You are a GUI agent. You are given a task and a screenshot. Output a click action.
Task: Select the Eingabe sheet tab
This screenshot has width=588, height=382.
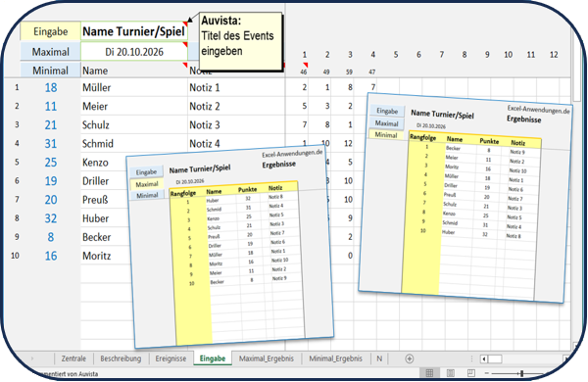tap(213, 358)
